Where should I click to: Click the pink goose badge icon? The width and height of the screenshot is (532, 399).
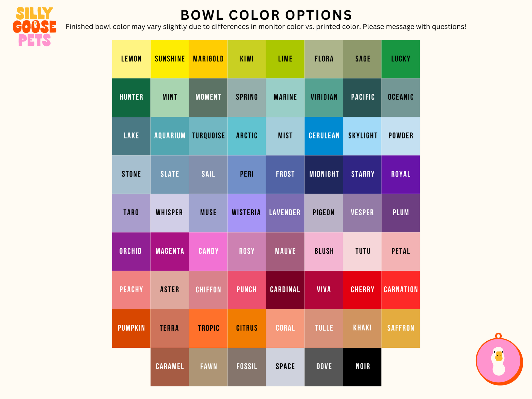click(499, 361)
